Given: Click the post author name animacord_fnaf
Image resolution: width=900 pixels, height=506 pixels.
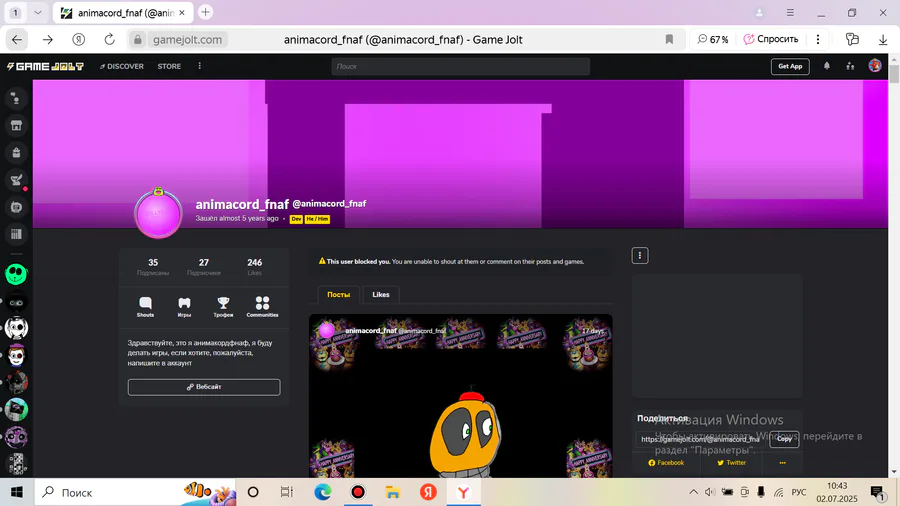Looking at the screenshot, I should (371, 330).
